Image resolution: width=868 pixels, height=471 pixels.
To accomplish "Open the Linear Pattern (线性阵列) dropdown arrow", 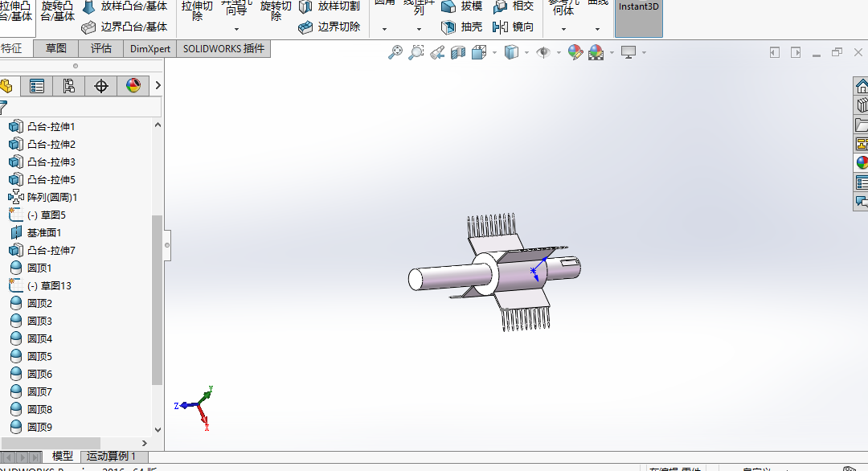I will (419, 29).
